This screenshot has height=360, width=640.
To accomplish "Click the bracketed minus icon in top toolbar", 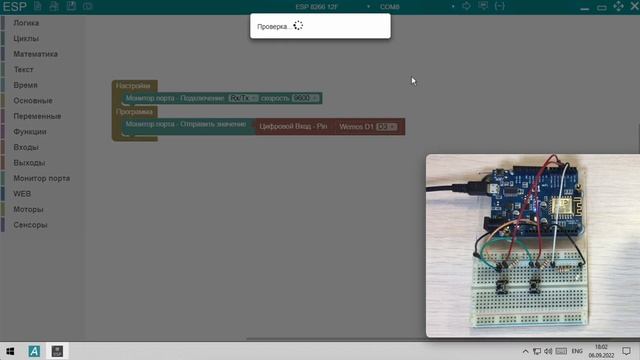I will click(500, 6).
